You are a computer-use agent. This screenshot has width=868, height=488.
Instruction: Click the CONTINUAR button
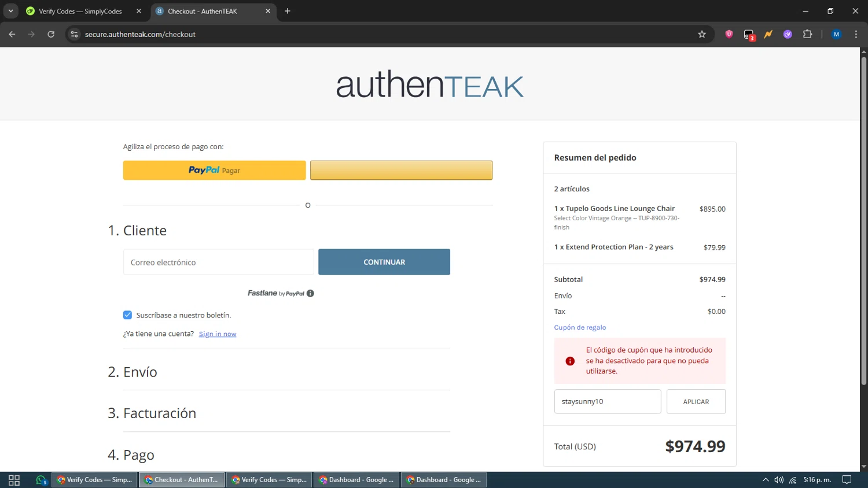384,262
